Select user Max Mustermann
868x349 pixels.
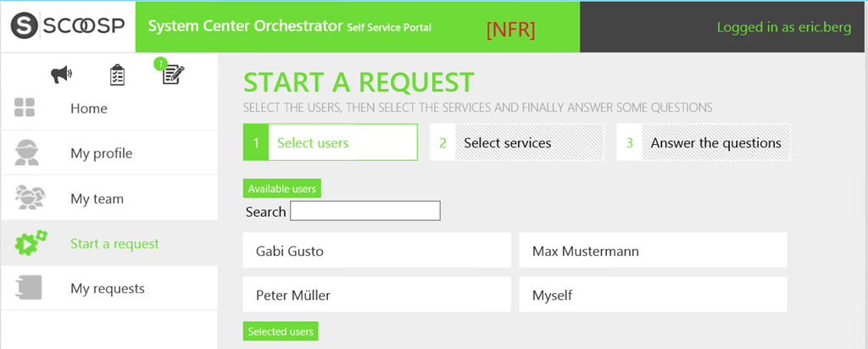(653, 251)
